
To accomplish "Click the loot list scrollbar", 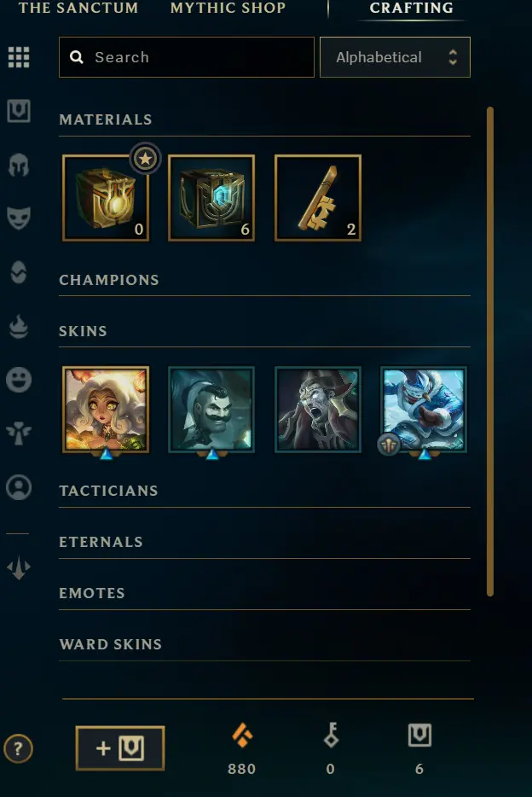I will tap(490, 351).
